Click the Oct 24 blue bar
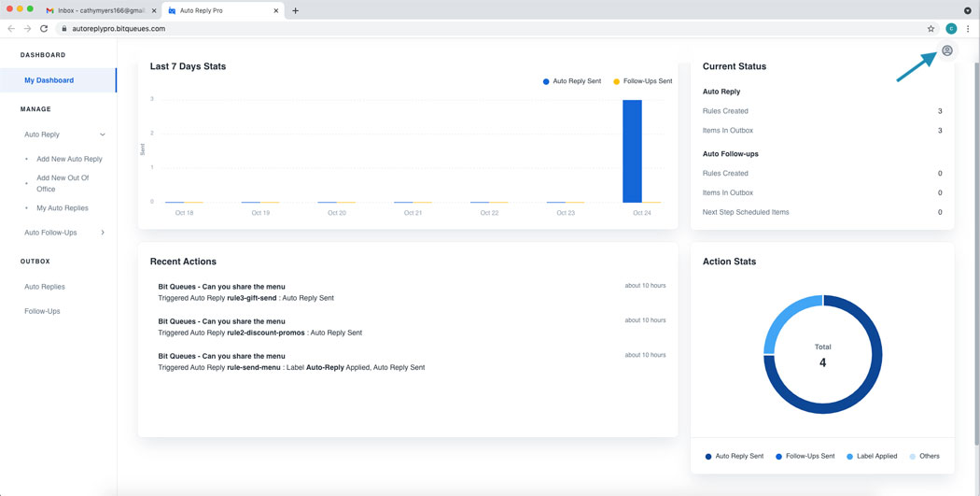The height and width of the screenshot is (496, 980). (x=632, y=150)
